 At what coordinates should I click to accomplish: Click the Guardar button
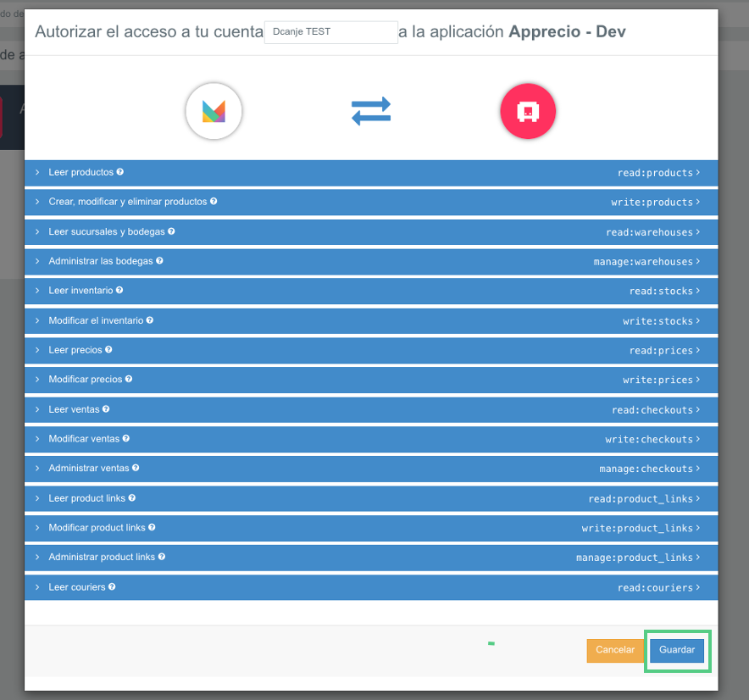click(x=677, y=650)
